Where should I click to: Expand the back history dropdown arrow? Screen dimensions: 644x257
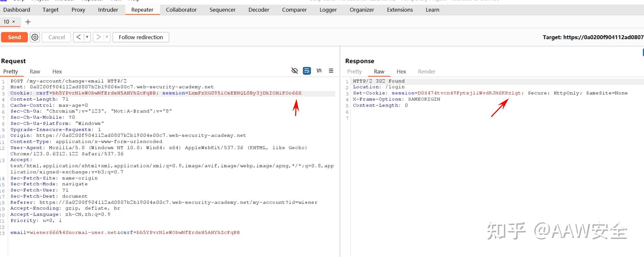tap(87, 37)
